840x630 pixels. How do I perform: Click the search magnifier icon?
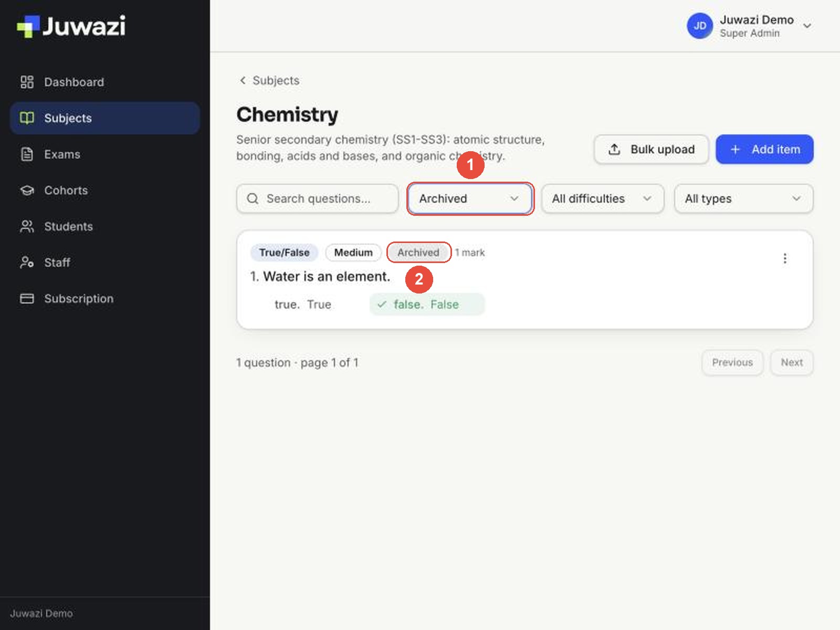click(x=253, y=198)
